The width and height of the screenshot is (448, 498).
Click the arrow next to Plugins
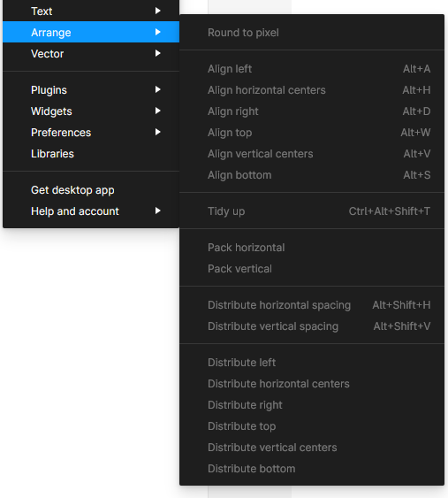pos(157,90)
